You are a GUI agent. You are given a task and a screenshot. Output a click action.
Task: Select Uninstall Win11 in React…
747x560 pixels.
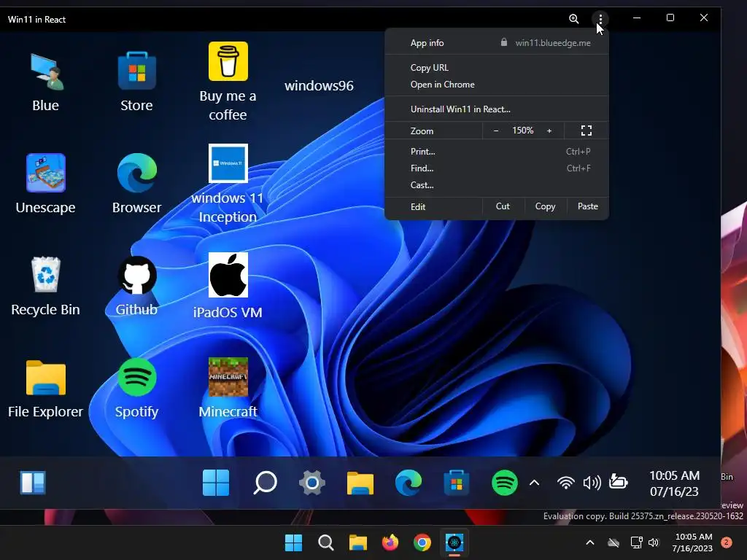point(496,109)
